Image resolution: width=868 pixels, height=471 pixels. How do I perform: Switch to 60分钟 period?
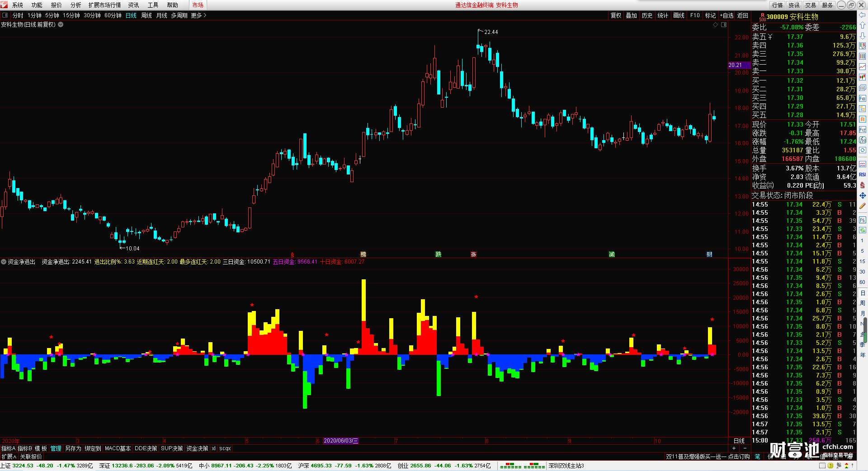113,15
